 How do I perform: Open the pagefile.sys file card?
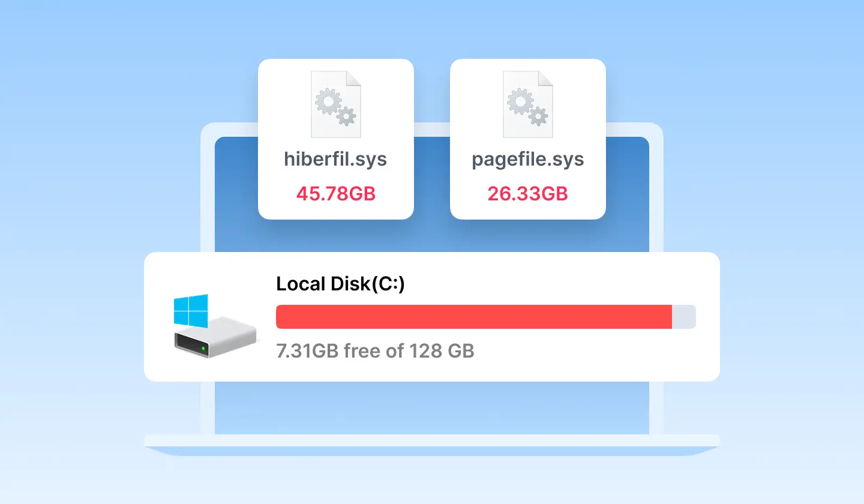(x=527, y=138)
